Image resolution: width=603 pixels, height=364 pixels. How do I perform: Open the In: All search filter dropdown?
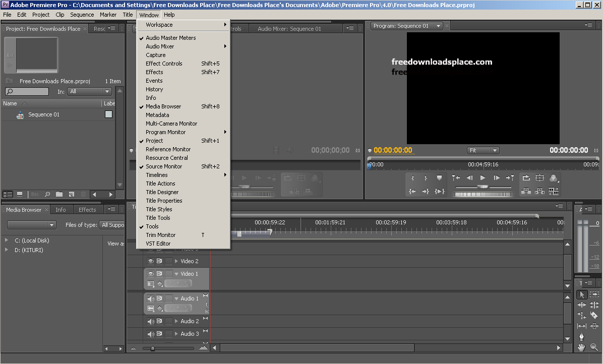pos(90,91)
